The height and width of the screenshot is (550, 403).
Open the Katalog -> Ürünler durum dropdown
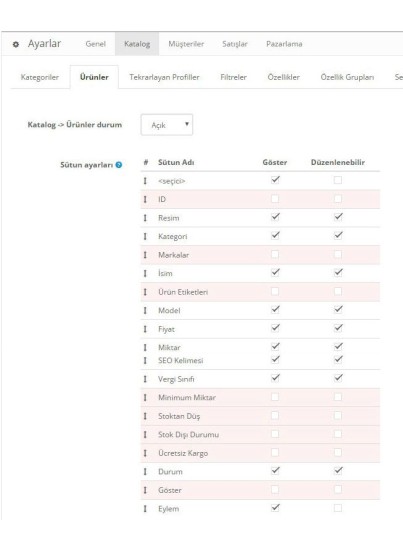167,125
